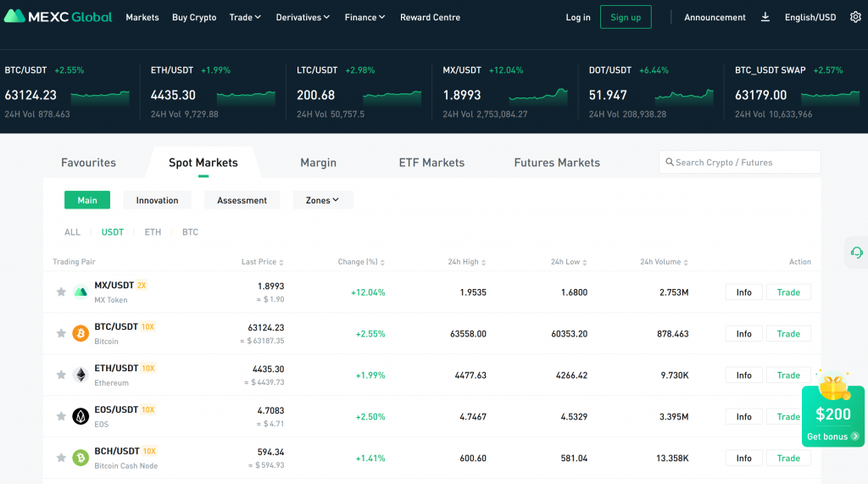
Task: Open BTC/USDT ticker card
Action: point(68,92)
